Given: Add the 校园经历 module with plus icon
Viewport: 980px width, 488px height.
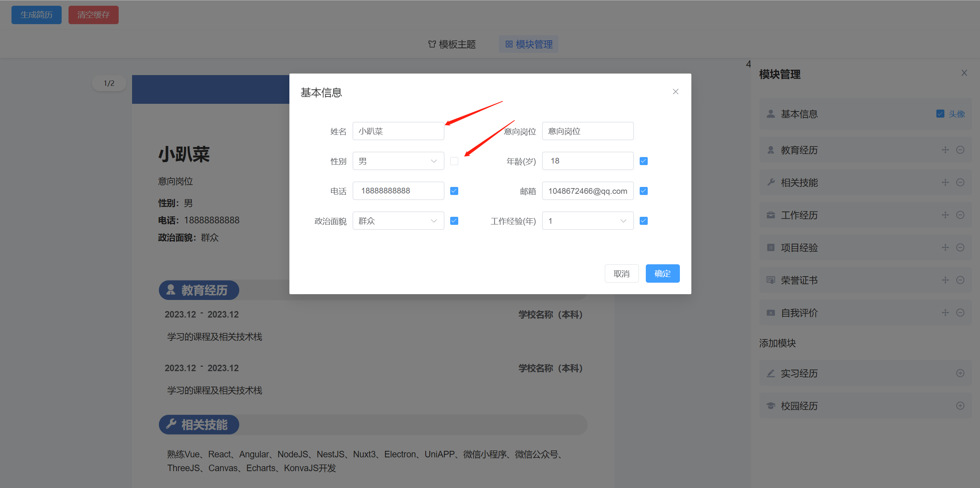Looking at the screenshot, I should pos(960,406).
